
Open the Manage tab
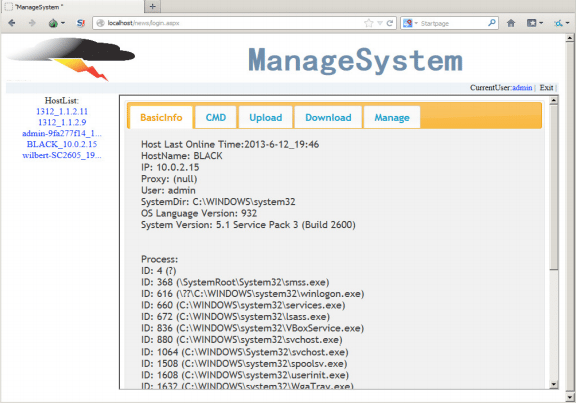(392, 118)
